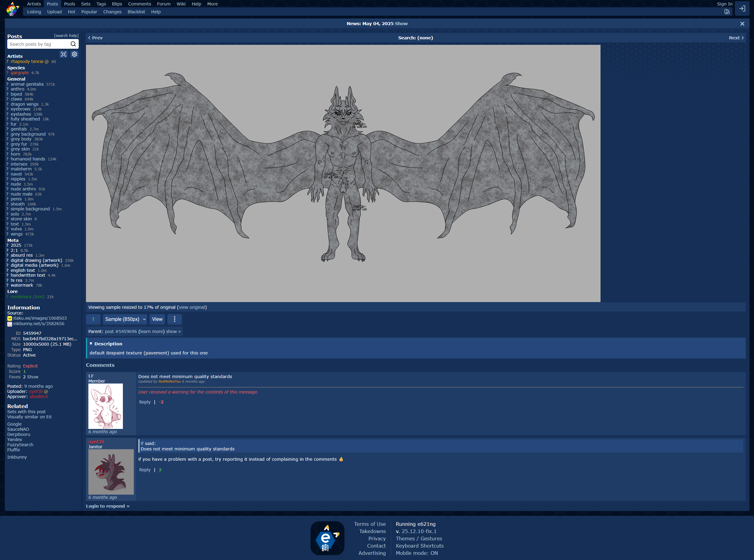Expand parent post with show »
Screen dimensions: 754x560
(x=173, y=331)
